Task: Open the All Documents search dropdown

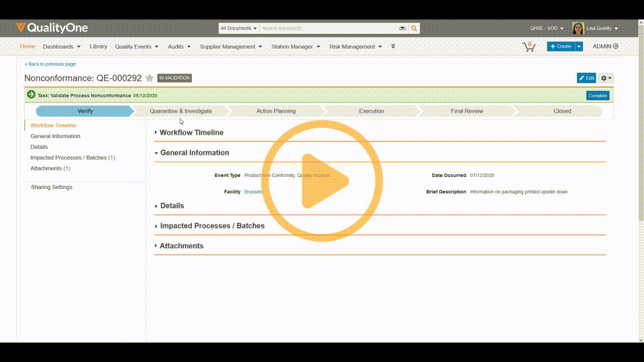Action: click(x=239, y=28)
